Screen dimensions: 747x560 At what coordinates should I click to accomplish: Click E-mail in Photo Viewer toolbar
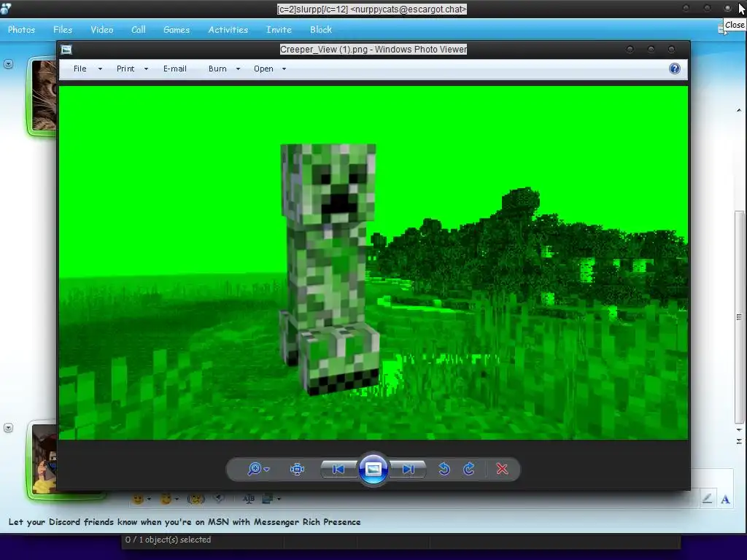click(x=175, y=69)
